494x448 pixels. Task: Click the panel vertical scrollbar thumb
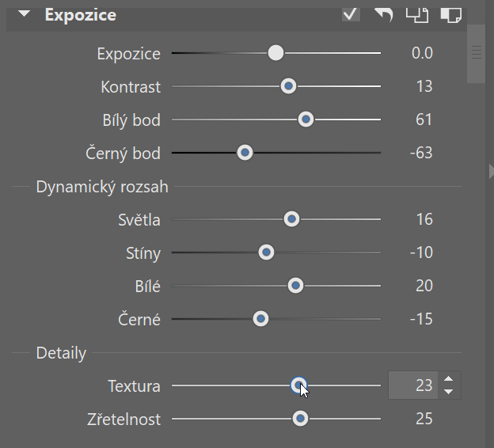click(476, 54)
